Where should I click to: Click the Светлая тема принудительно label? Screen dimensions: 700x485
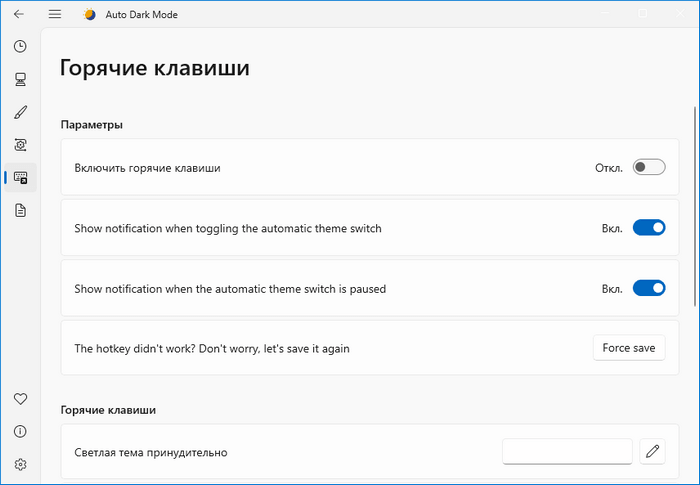[x=150, y=452]
